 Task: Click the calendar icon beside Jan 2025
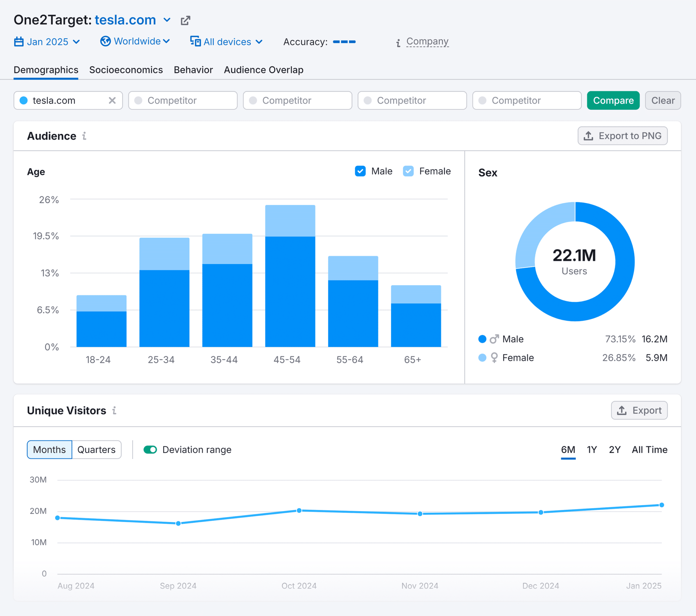click(19, 42)
